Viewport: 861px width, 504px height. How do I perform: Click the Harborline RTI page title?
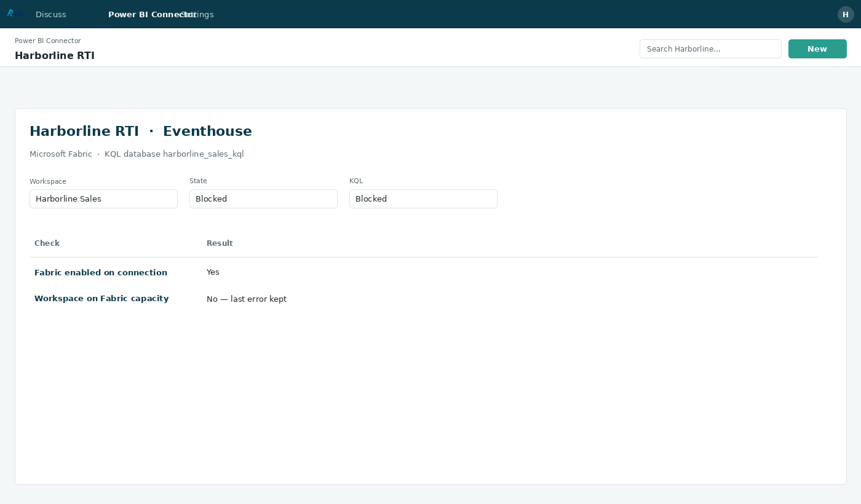coord(55,55)
